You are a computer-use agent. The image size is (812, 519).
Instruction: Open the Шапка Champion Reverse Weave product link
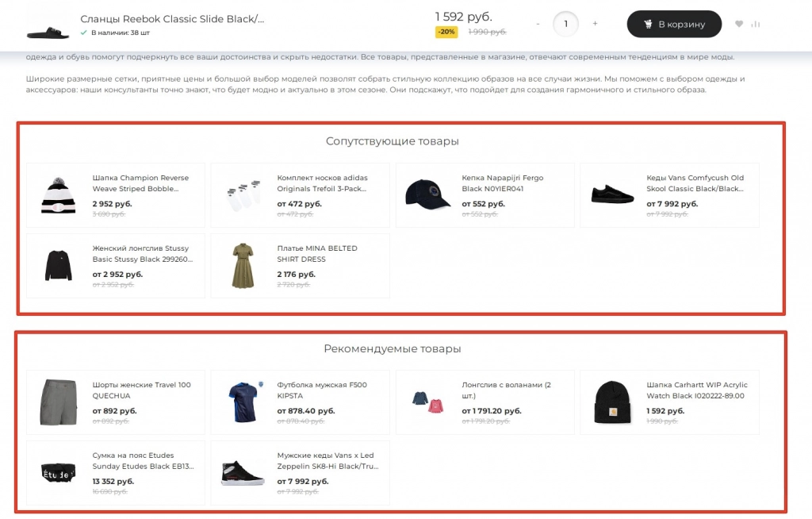140,183
